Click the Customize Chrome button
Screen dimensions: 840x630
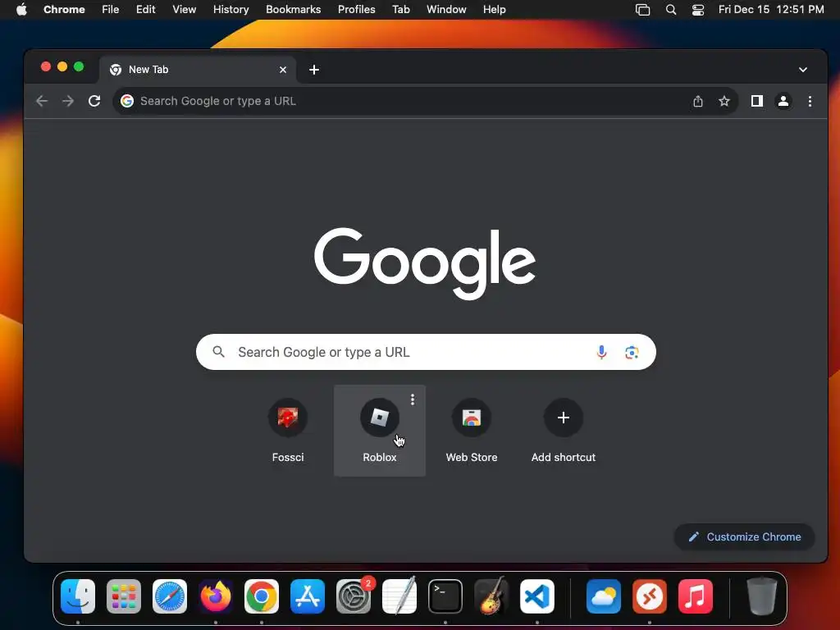[x=744, y=536]
